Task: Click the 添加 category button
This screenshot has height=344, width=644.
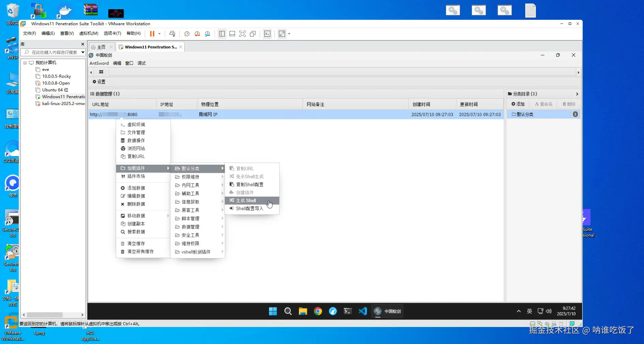Action: tap(518, 104)
